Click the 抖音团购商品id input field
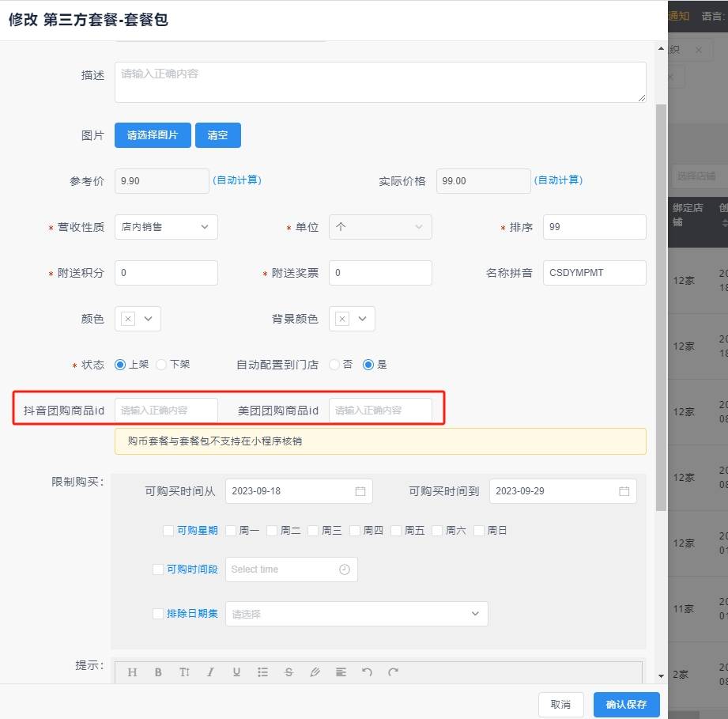 click(x=166, y=411)
